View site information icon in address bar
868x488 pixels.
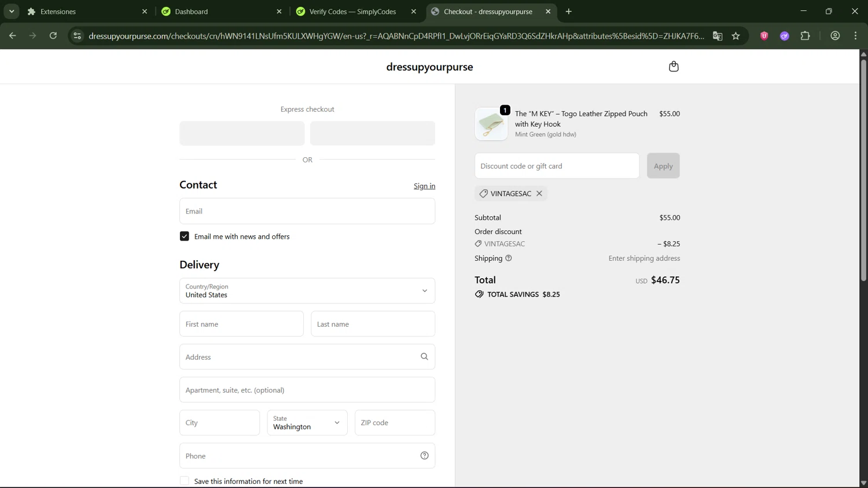(77, 36)
